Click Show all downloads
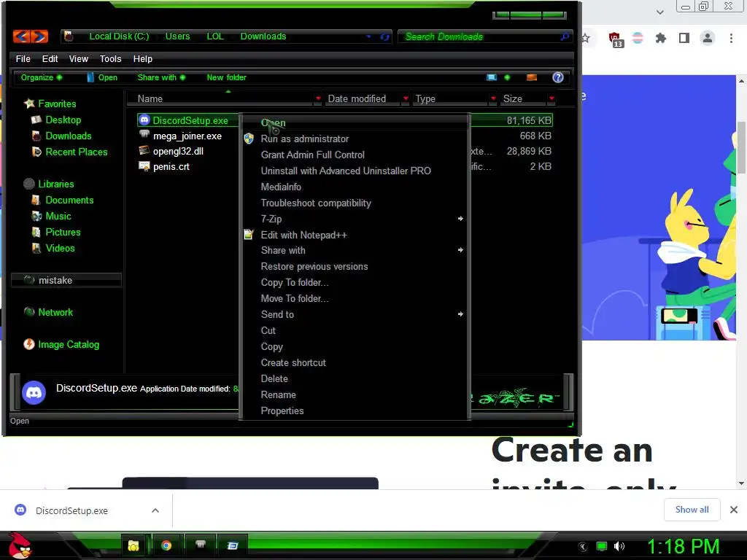The width and height of the screenshot is (747, 560). (x=692, y=510)
